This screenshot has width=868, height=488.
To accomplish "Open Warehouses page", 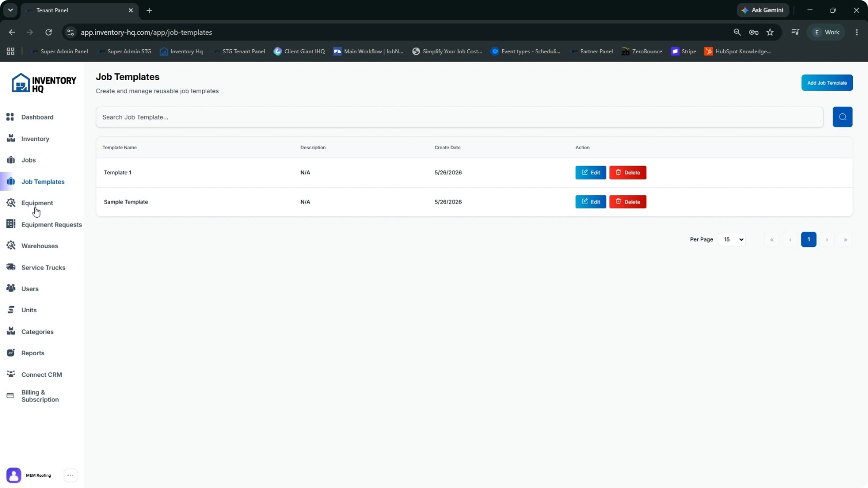I will coord(40,246).
